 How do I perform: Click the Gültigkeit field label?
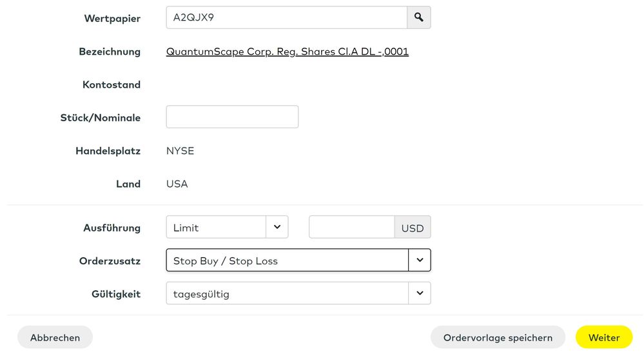point(116,293)
